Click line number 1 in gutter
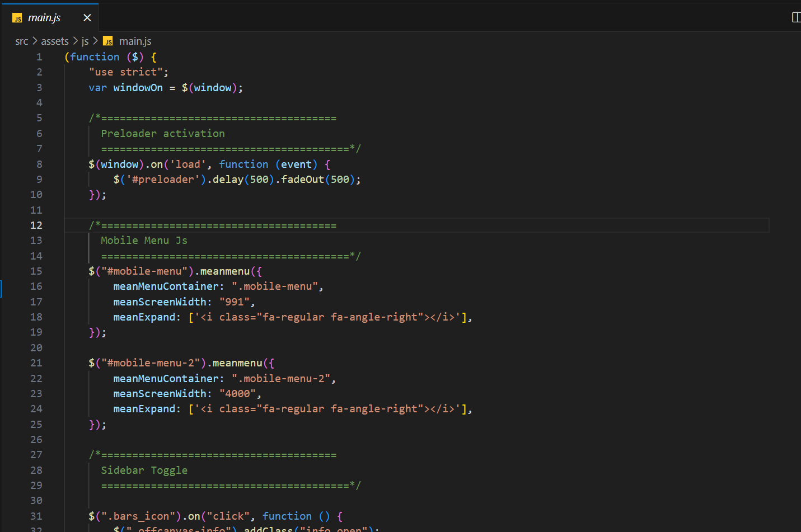The image size is (801, 532). coord(39,57)
